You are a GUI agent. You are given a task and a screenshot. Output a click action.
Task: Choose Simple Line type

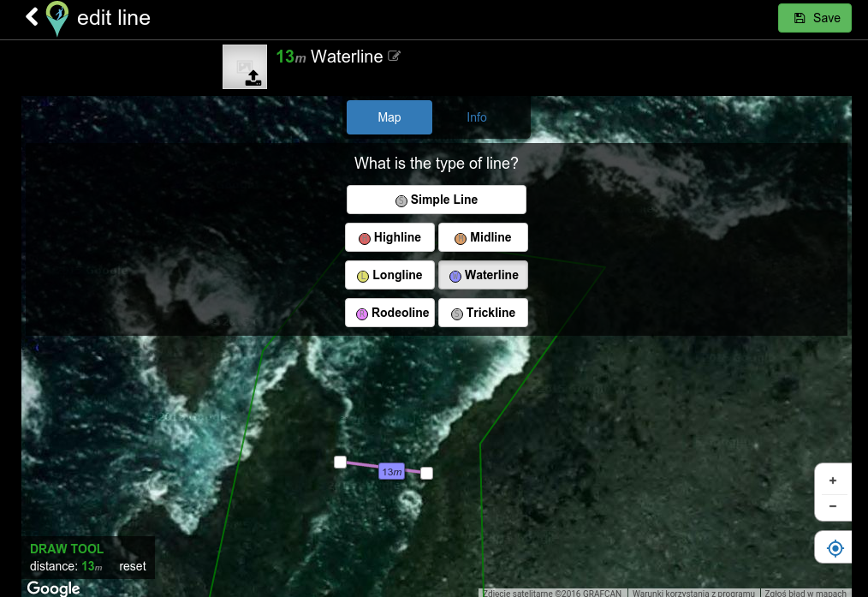click(437, 200)
